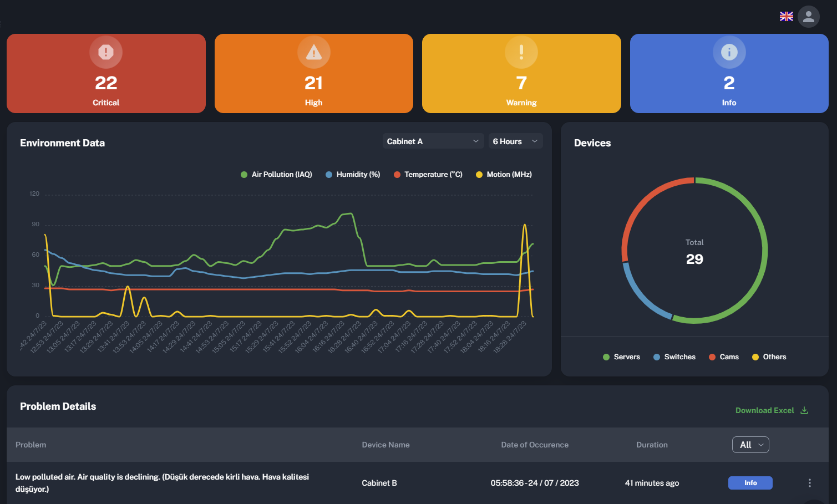Open the All severity filter dropdown
The image size is (837, 504).
[x=750, y=445]
